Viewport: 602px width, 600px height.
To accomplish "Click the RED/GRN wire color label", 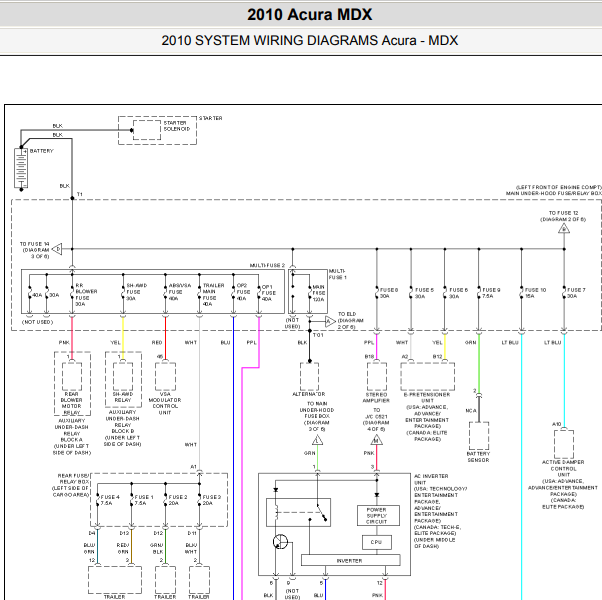I will 122,549.
